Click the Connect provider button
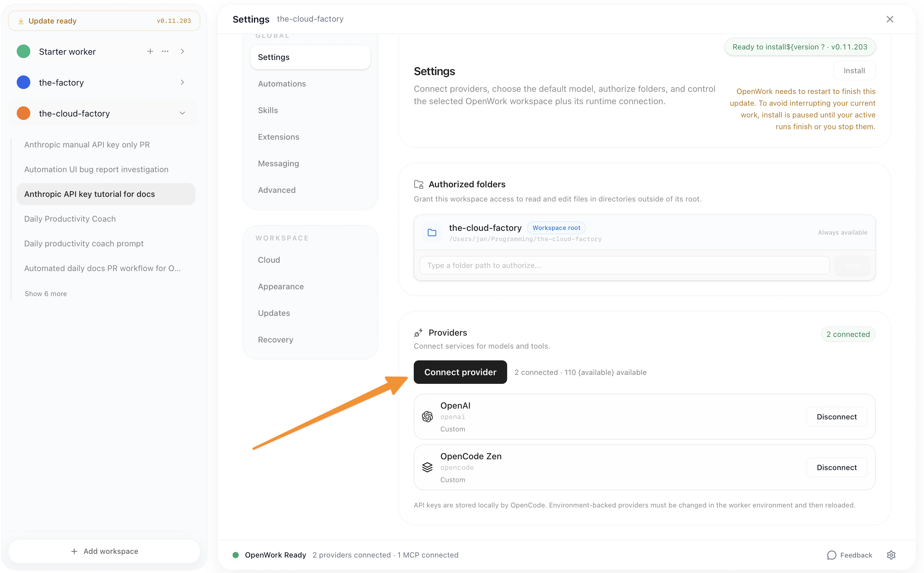This screenshot has width=924, height=573. coord(460,372)
